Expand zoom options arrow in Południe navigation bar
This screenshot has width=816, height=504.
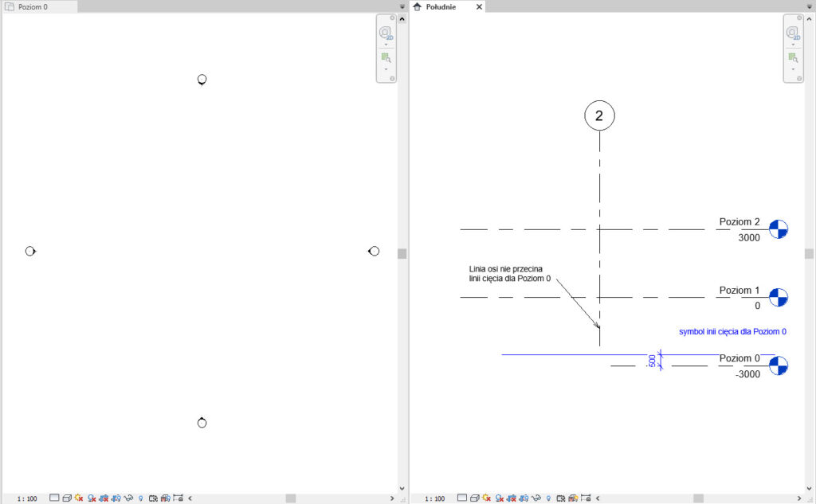click(792, 69)
